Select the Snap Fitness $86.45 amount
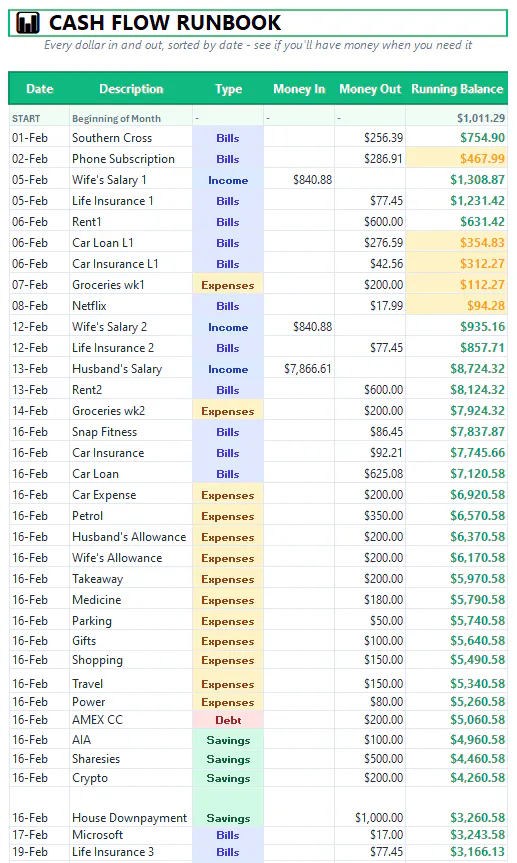This screenshot has height=863, width=517. pos(370,432)
